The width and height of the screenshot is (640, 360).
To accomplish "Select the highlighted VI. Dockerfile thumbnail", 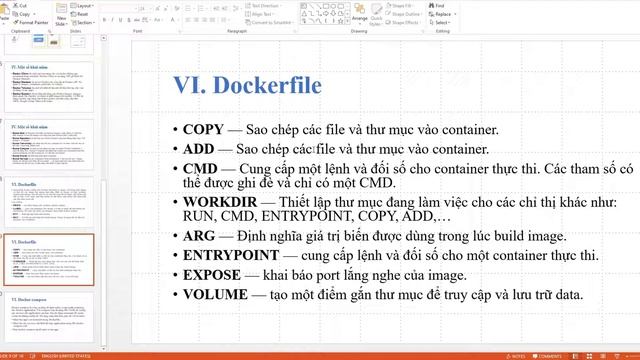I will (x=49, y=260).
